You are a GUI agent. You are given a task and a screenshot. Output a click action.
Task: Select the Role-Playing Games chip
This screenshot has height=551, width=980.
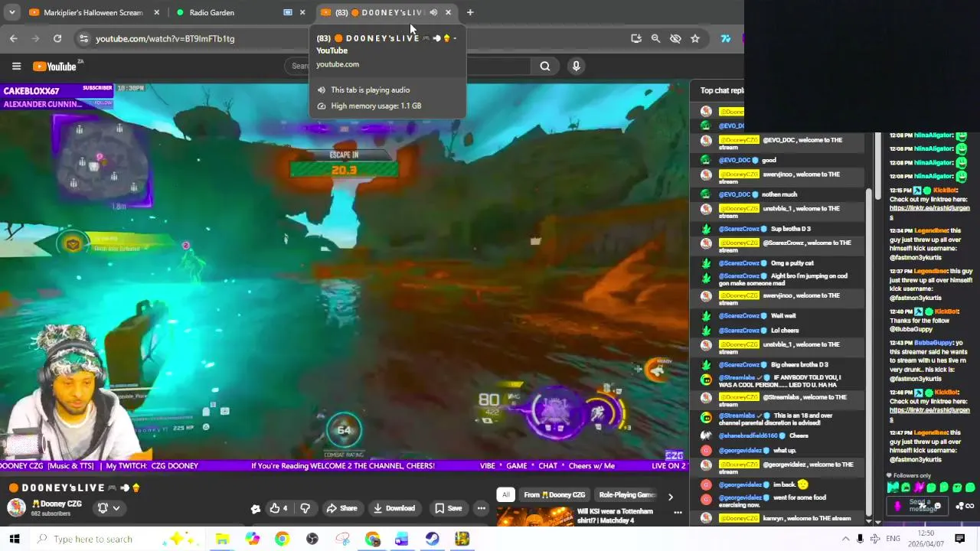click(x=627, y=495)
